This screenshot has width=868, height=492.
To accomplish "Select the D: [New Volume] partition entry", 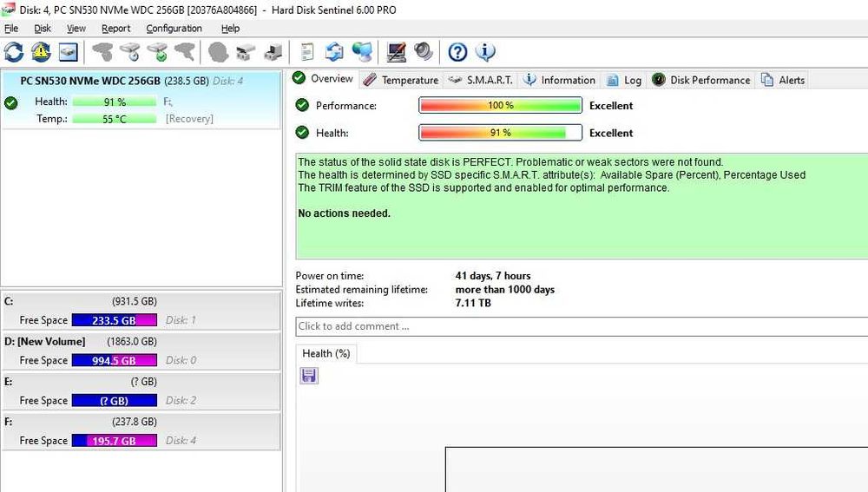I will pyautogui.click(x=141, y=351).
